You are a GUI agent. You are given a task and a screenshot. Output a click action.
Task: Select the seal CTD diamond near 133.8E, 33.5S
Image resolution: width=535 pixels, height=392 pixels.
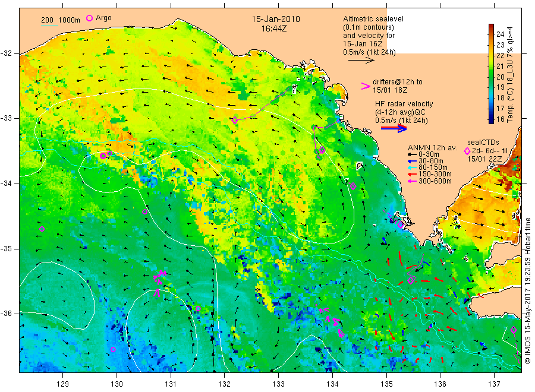(322, 150)
